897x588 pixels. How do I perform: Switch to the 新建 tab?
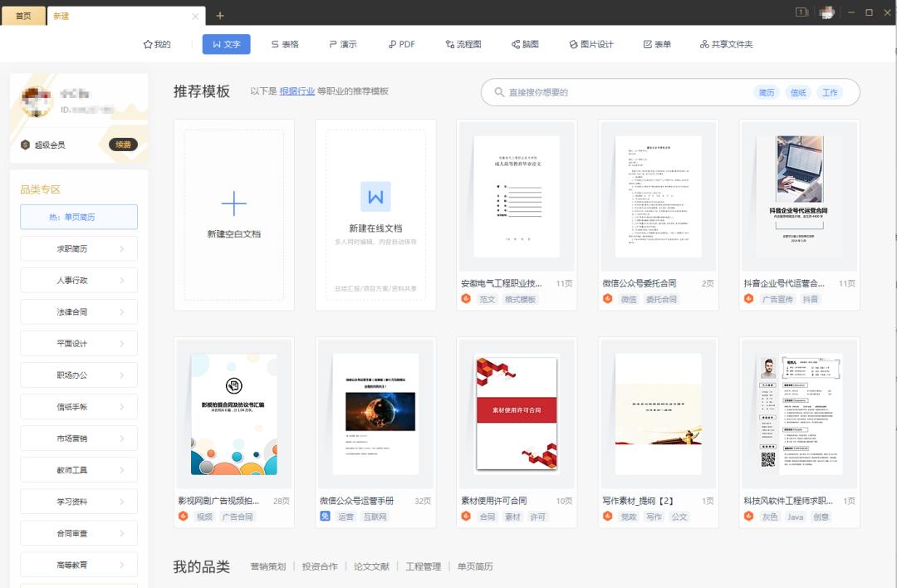pos(60,15)
